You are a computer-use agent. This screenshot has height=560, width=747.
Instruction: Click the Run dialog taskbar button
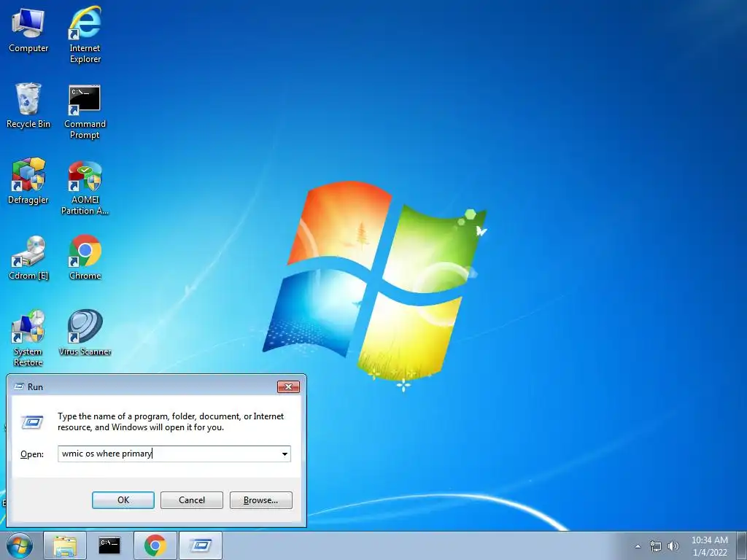[x=200, y=545]
